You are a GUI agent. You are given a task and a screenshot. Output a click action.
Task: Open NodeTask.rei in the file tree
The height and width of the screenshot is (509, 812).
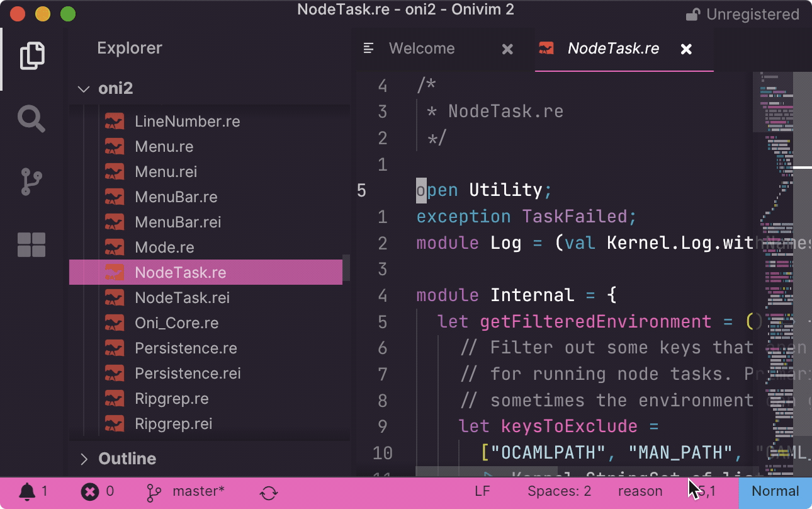(182, 298)
